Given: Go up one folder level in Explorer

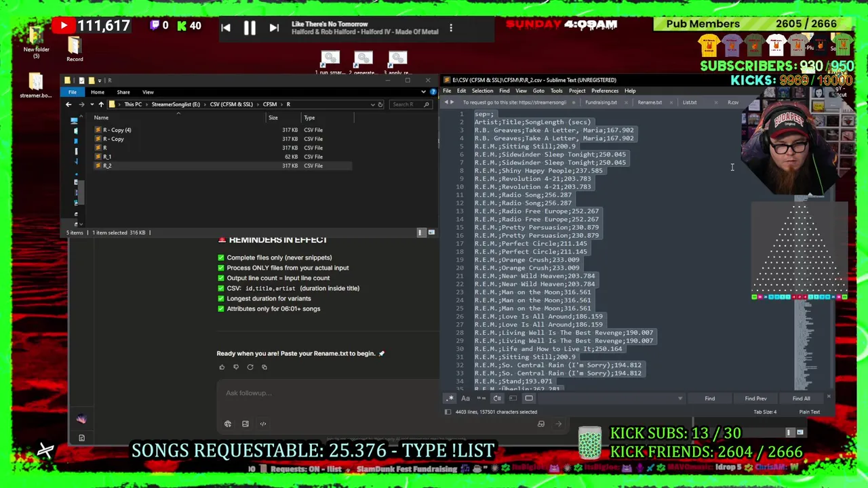Looking at the screenshot, I should [101, 104].
